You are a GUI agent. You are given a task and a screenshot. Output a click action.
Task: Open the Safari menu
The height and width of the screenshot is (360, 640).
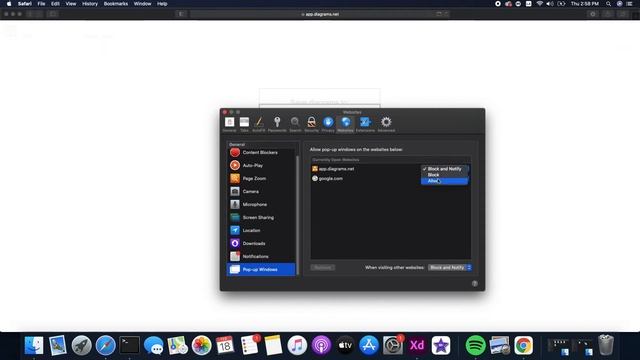point(25,4)
